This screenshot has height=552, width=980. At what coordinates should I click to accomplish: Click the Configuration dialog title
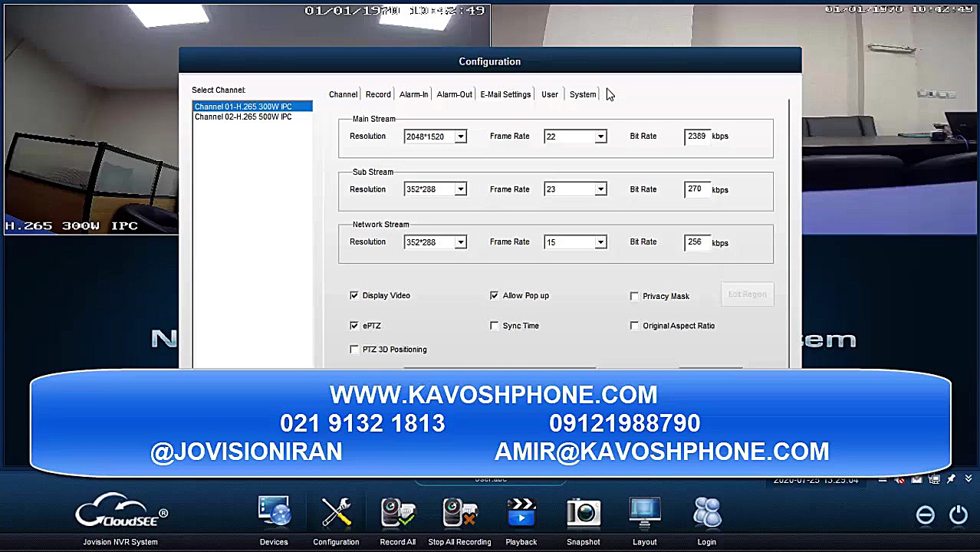coord(489,61)
